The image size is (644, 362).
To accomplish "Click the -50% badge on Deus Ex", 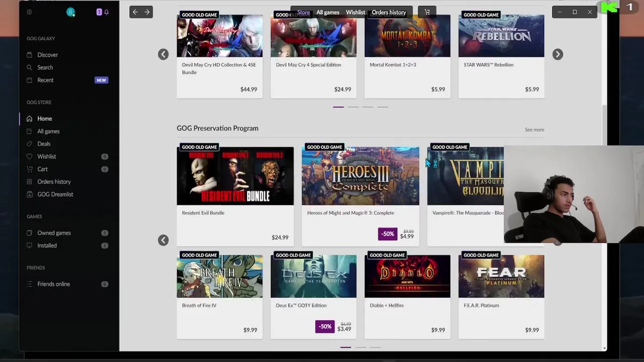I will (325, 326).
